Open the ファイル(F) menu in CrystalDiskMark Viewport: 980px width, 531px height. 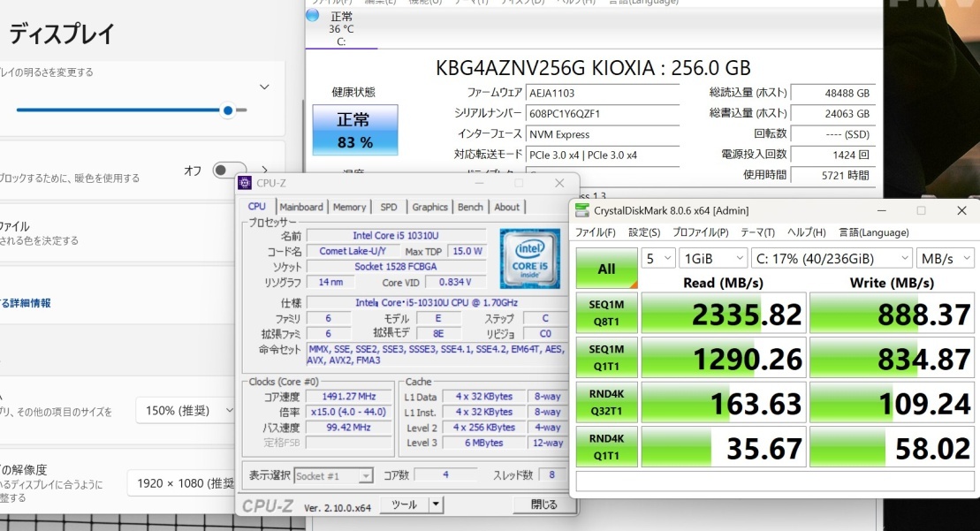pos(595,232)
